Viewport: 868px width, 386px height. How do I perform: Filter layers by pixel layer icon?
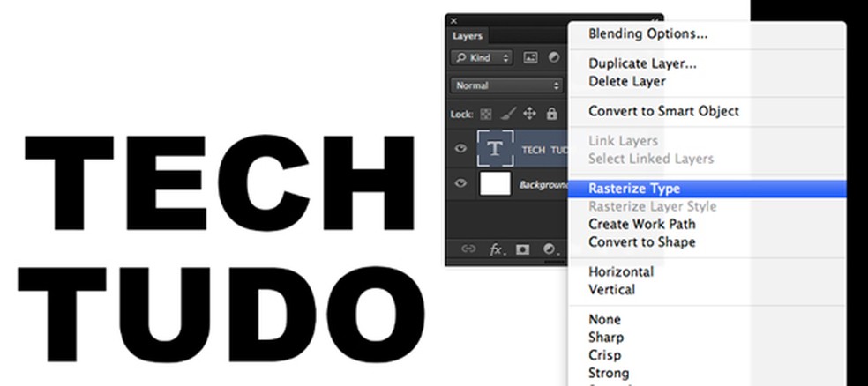pos(530,57)
